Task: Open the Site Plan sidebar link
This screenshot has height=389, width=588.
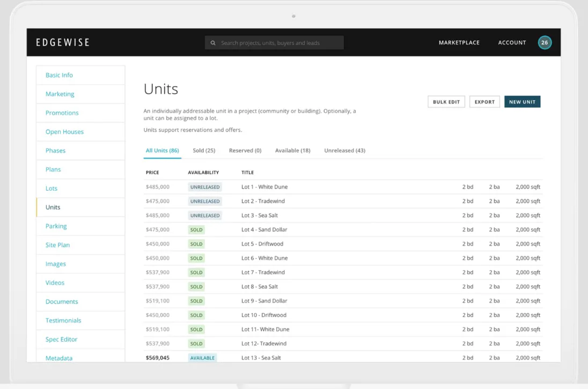Action: point(57,245)
